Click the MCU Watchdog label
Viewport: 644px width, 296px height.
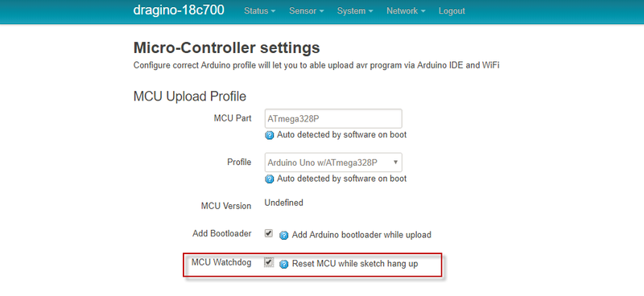(x=221, y=262)
